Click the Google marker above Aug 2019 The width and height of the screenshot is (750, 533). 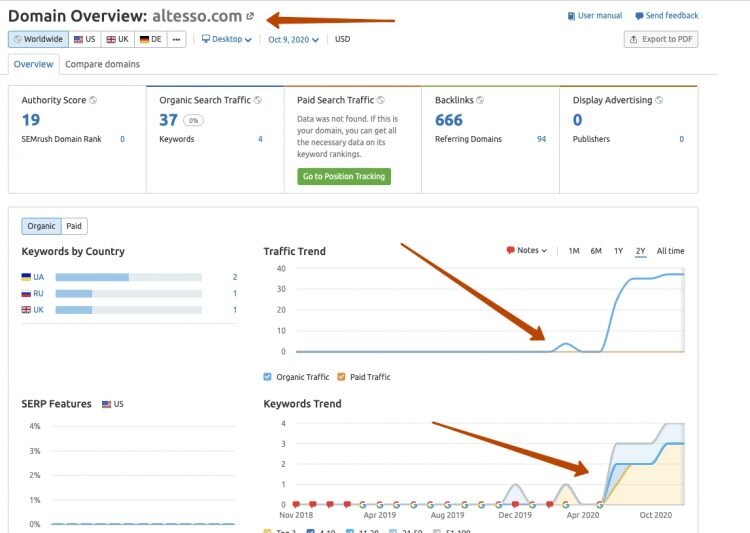[x=448, y=504]
